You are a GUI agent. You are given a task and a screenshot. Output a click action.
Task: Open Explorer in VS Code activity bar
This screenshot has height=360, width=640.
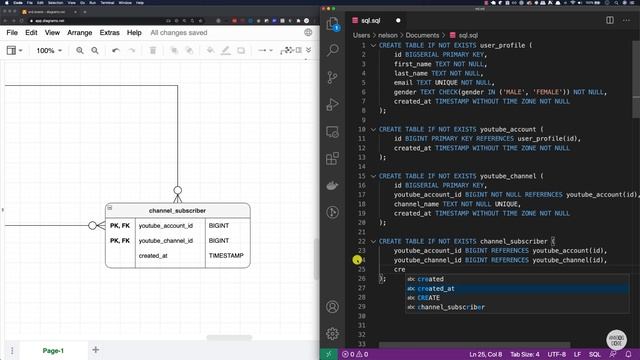pyautogui.click(x=333, y=23)
